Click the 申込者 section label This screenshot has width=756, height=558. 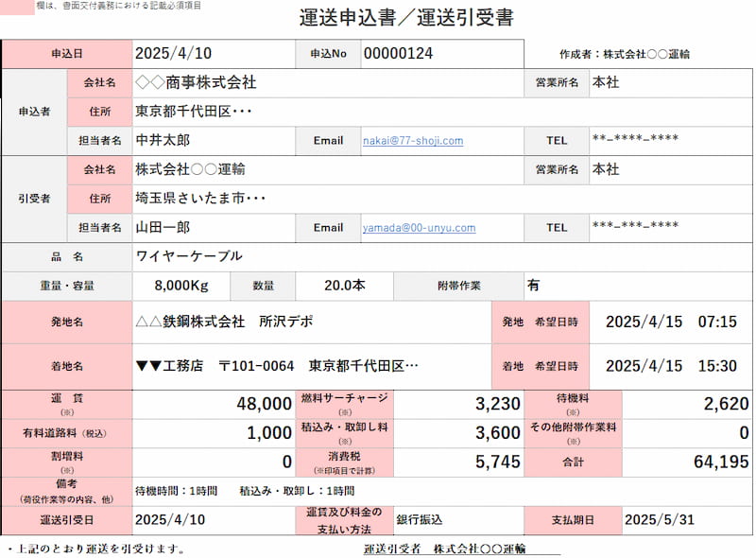(34, 112)
